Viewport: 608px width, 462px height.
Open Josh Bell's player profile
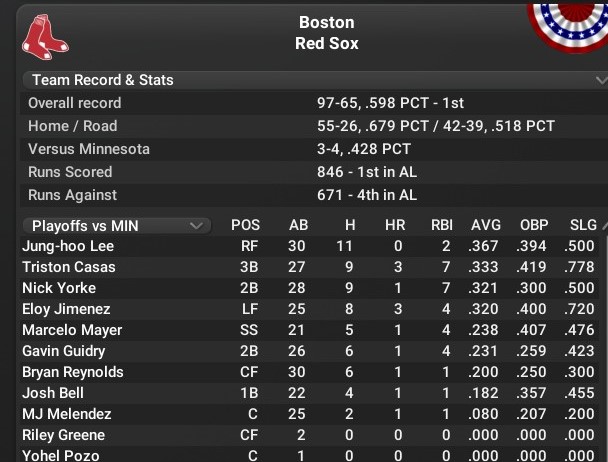click(52, 393)
